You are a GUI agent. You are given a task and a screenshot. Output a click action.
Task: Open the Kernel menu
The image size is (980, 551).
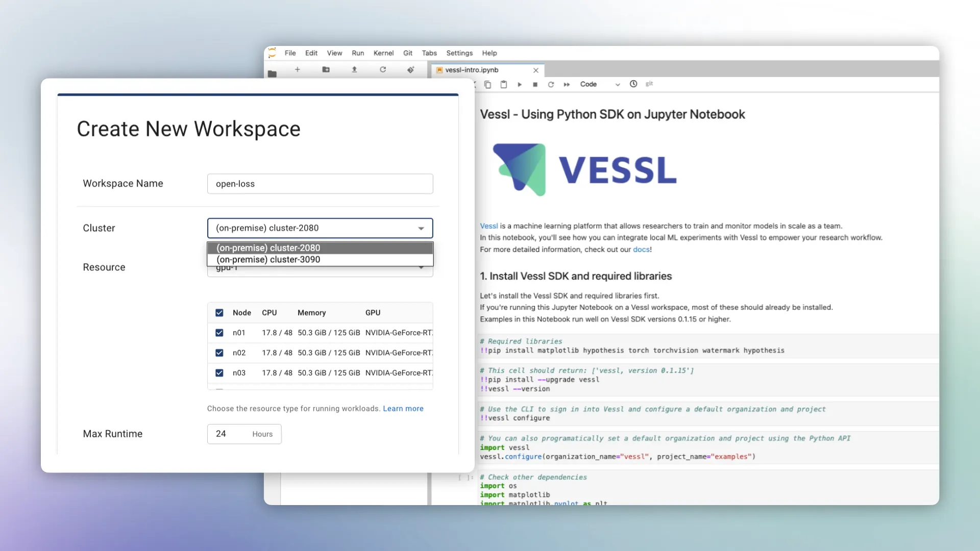point(383,53)
